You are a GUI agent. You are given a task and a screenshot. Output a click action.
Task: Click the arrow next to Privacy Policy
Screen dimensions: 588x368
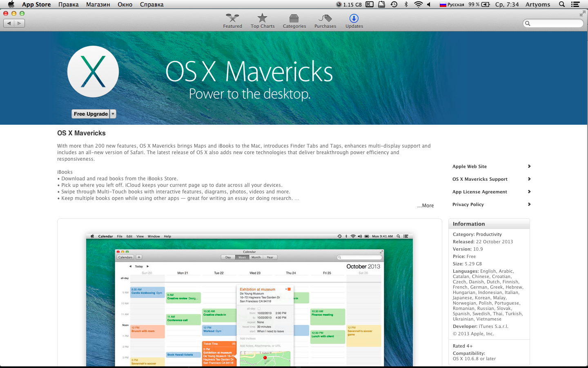click(529, 204)
